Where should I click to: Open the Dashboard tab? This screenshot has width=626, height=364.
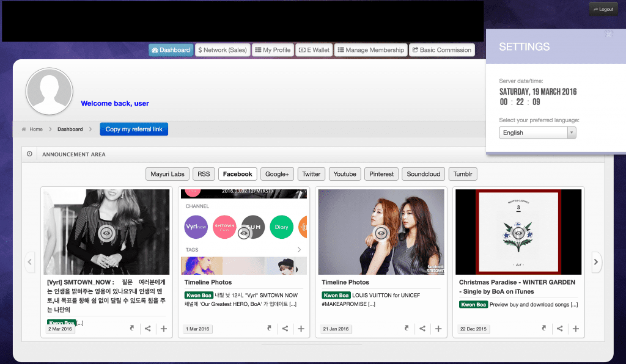tap(171, 50)
